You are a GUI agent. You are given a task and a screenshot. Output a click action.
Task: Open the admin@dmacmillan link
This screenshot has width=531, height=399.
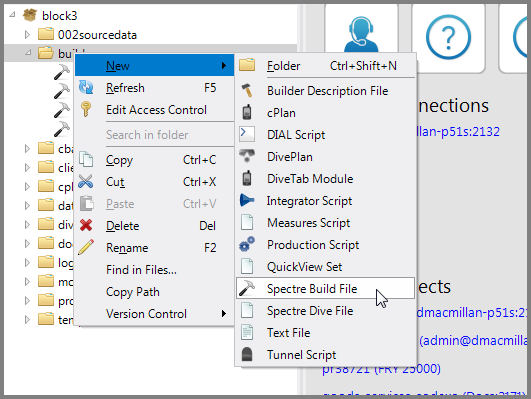coord(473,340)
